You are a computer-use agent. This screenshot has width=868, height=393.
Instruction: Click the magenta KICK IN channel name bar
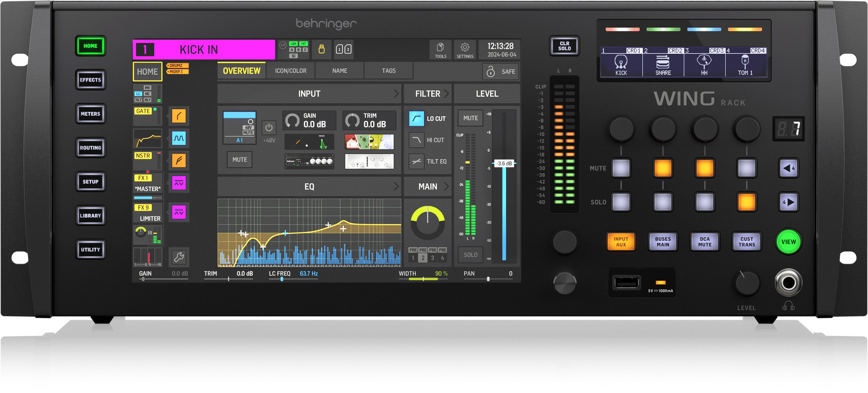[204, 49]
